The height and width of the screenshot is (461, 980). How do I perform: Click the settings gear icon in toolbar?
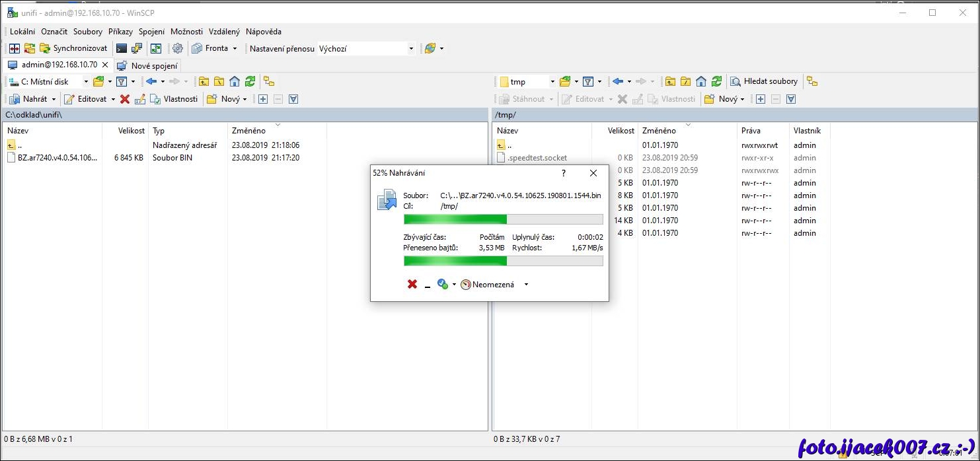point(177,48)
